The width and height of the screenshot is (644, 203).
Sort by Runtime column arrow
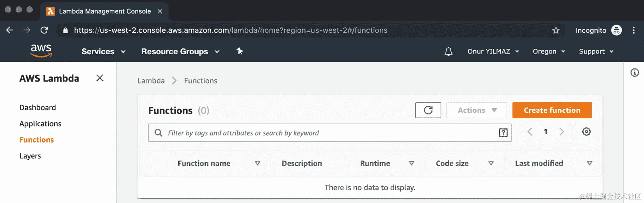411,163
